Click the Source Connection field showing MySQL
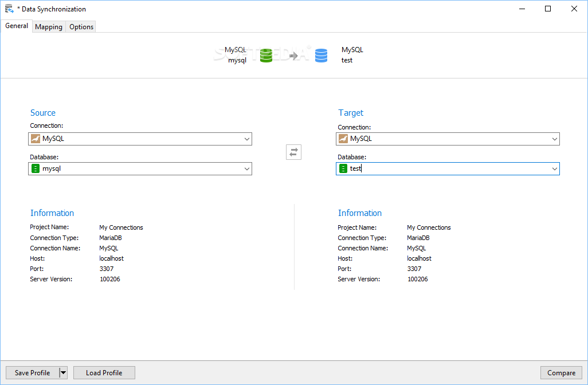 [x=140, y=139]
